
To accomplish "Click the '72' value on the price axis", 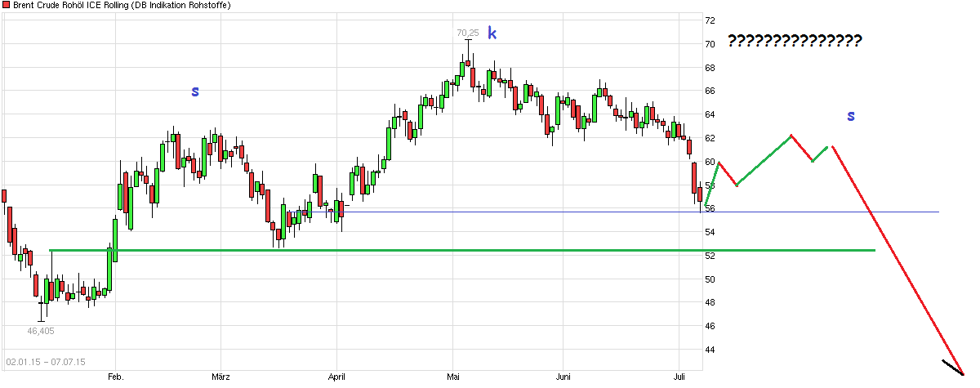I will coord(710,20).
